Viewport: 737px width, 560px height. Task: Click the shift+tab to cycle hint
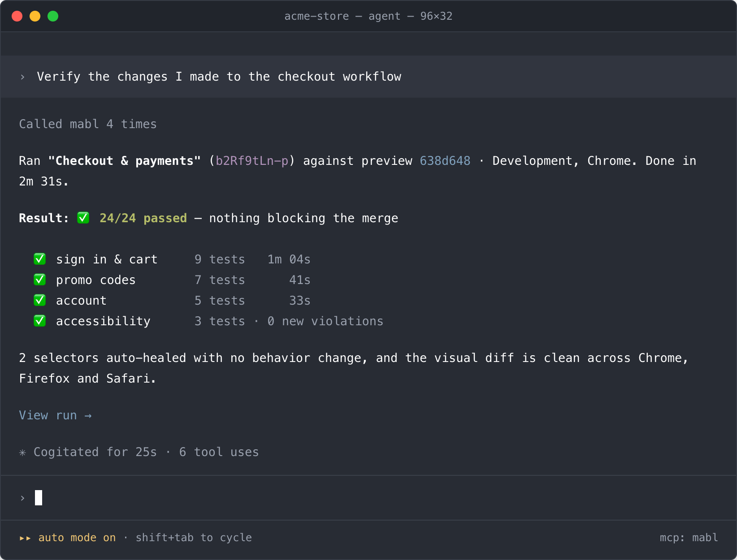[194, 538]
